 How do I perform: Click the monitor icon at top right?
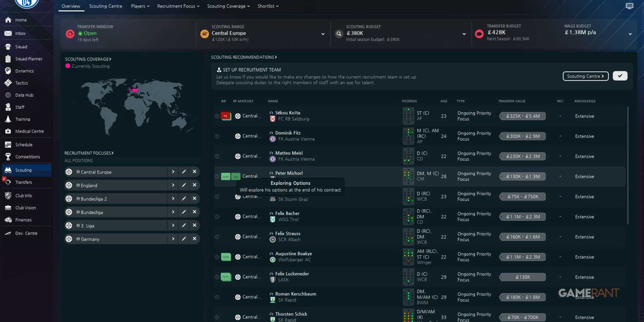pos(629,6)
